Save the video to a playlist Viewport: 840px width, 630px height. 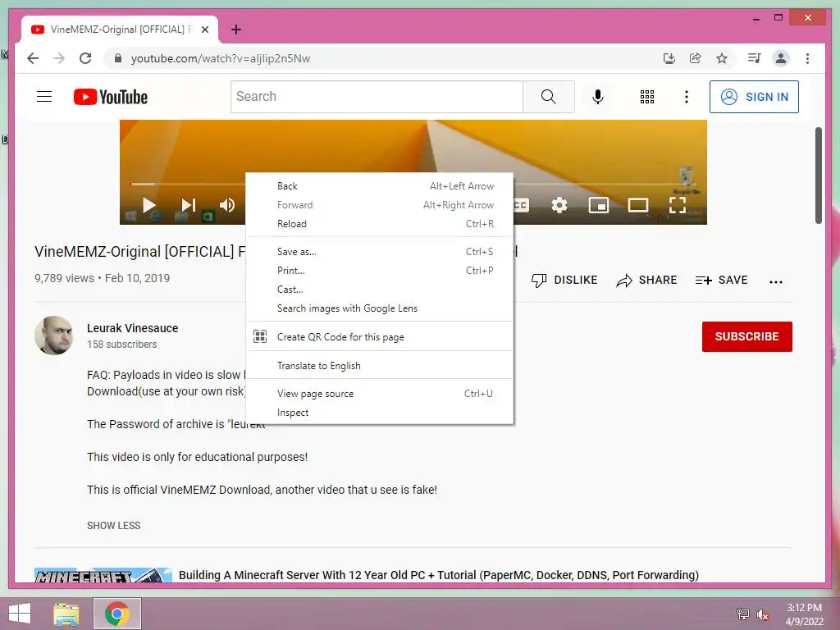click(721, 281)
